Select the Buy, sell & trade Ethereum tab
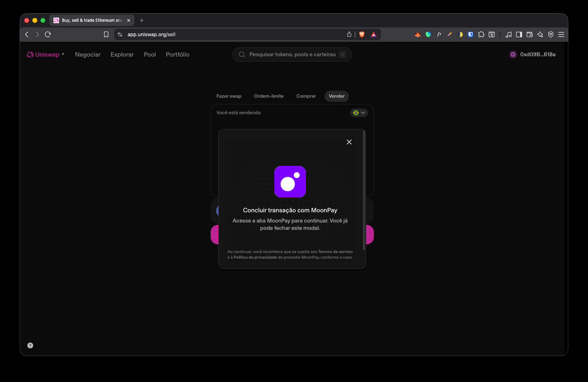 click(92, 20)
